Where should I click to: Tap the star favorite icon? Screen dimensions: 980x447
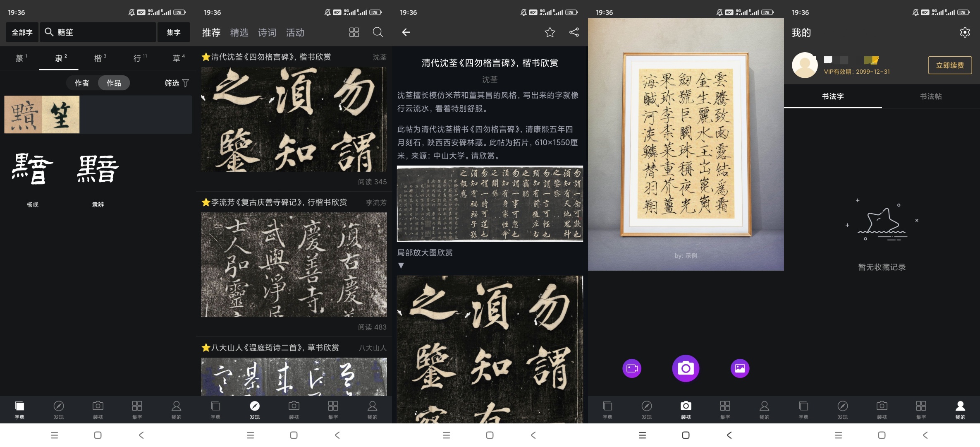550,32
